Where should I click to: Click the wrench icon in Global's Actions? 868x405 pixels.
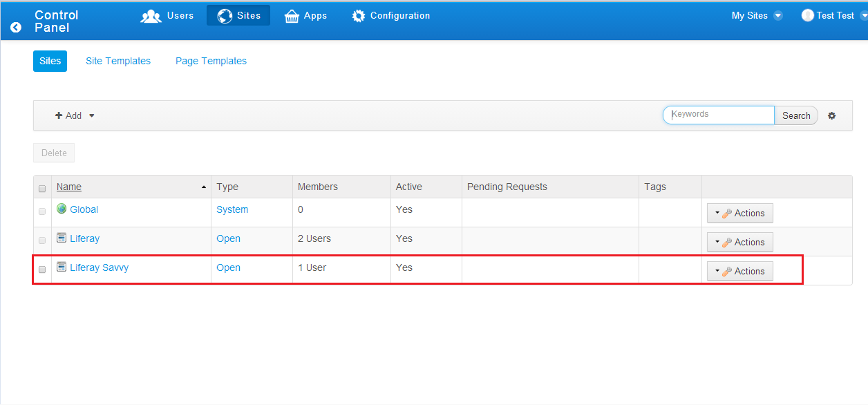click(727, 214)
